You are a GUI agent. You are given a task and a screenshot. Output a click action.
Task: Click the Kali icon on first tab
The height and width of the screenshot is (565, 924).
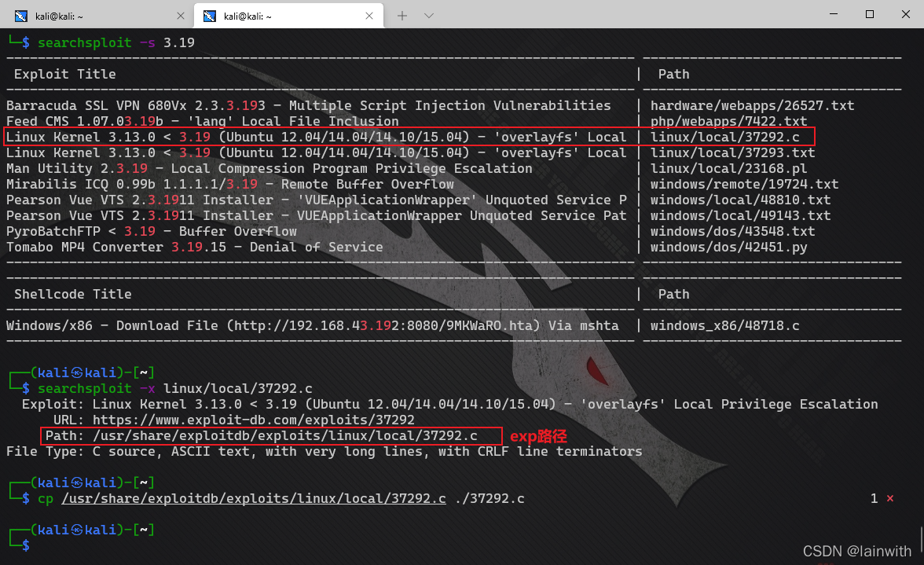click(x=21, y=16)
